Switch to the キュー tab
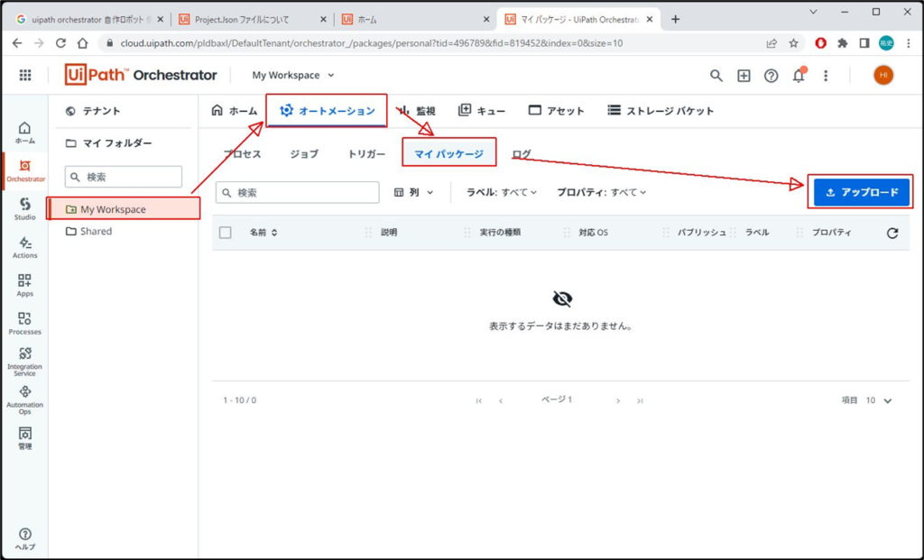924x560 pixels. (482, 111)
